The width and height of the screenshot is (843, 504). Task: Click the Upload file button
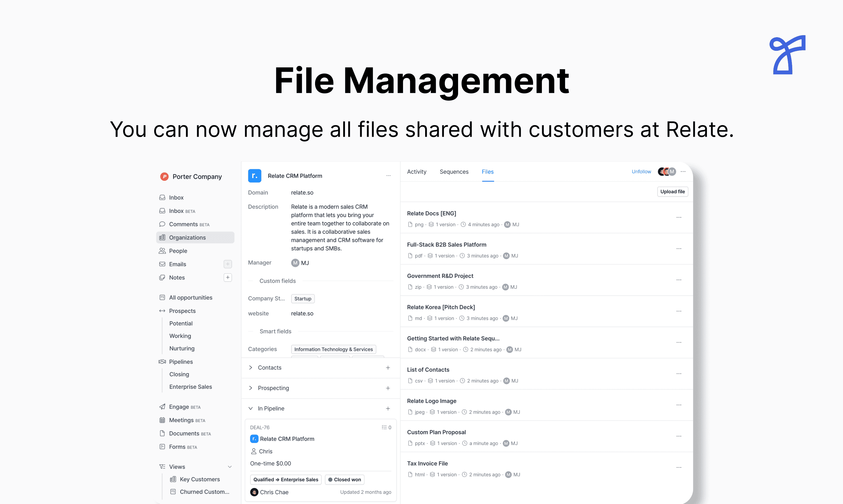(672, 192)
